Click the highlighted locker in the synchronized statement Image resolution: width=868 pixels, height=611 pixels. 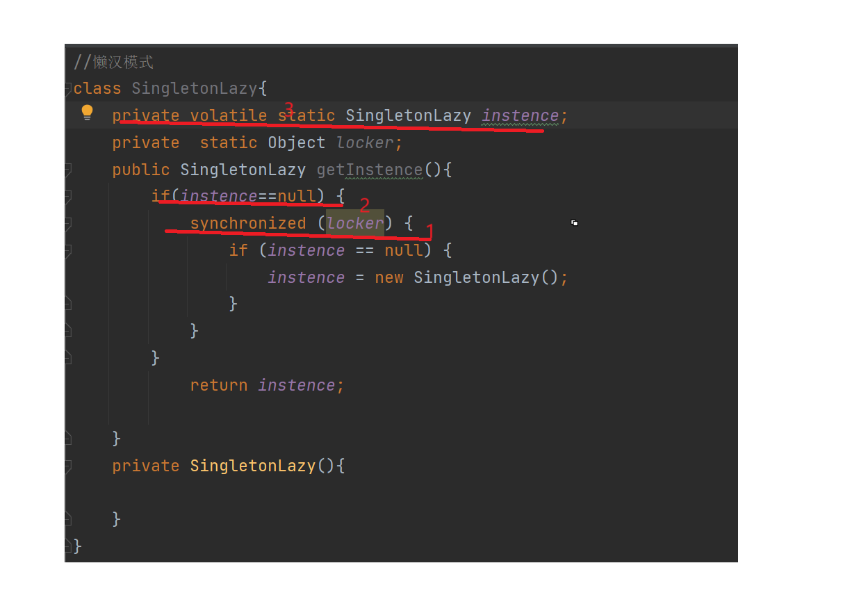tap(355, 224)
